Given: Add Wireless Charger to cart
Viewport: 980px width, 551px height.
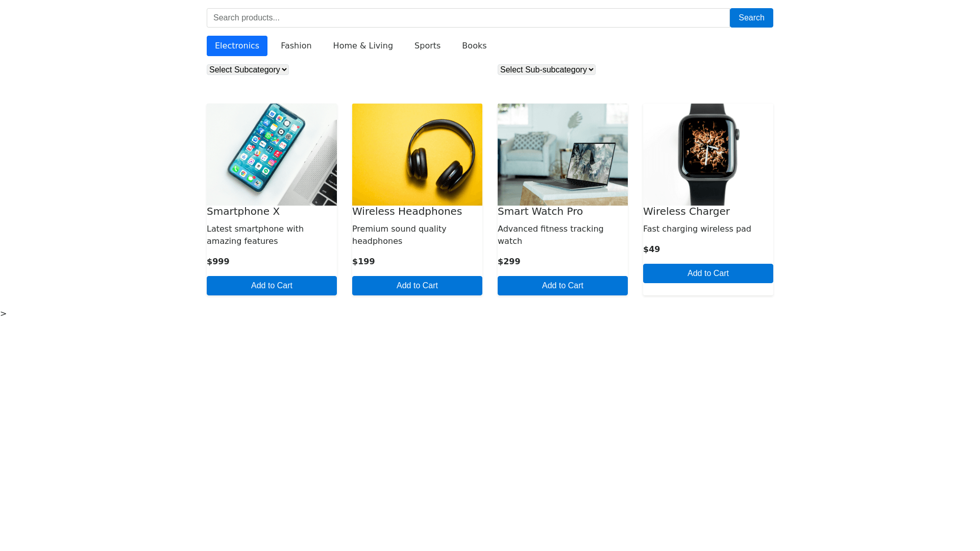Looking at the screenshot, I should [708, 273].
